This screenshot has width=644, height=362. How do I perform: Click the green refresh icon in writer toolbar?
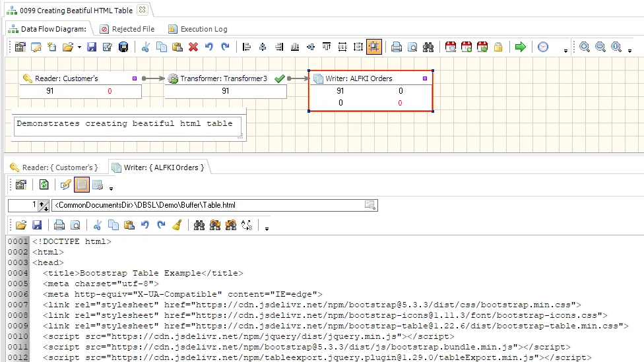(44, 185)
